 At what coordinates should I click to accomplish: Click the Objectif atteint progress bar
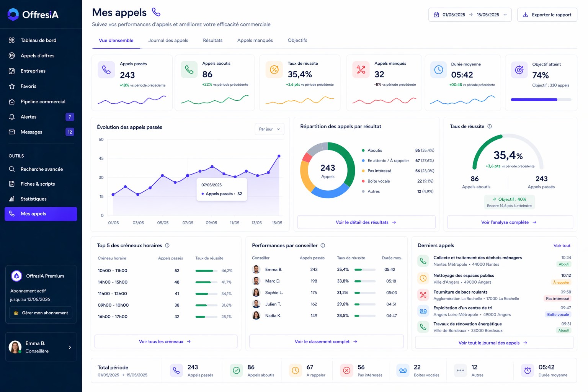[x=541, y=100]
